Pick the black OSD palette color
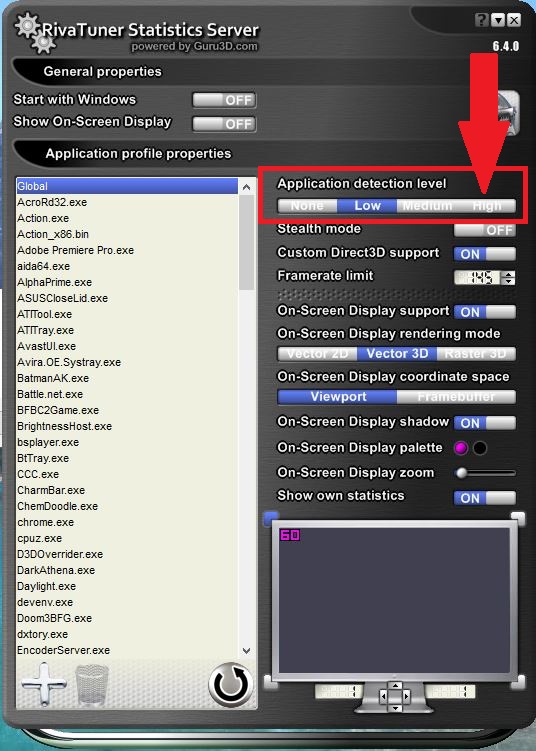The width and height of the screenshot is (536, 751). 480,448
